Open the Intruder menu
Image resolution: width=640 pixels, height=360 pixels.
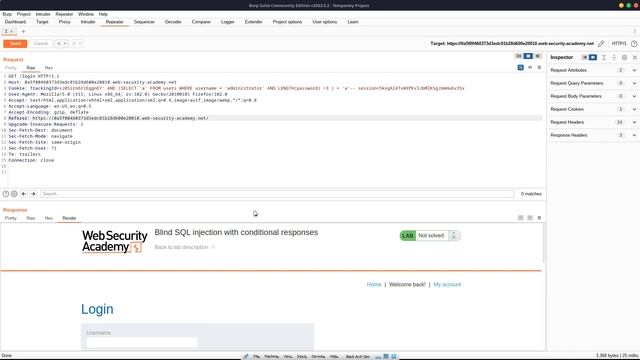click(x=43, y=14)
